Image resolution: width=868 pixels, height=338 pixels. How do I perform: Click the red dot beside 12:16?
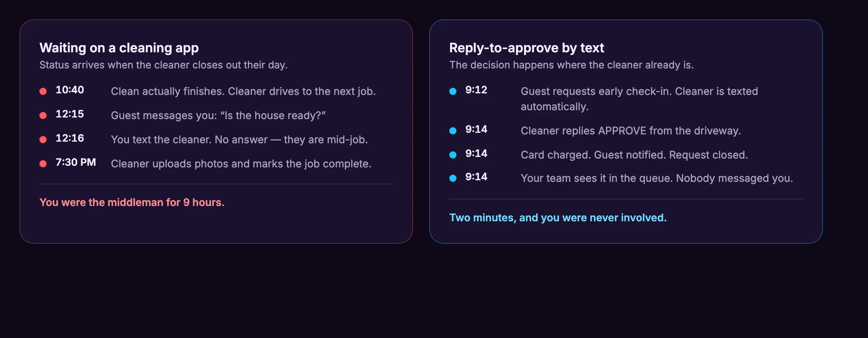point(43,140)
